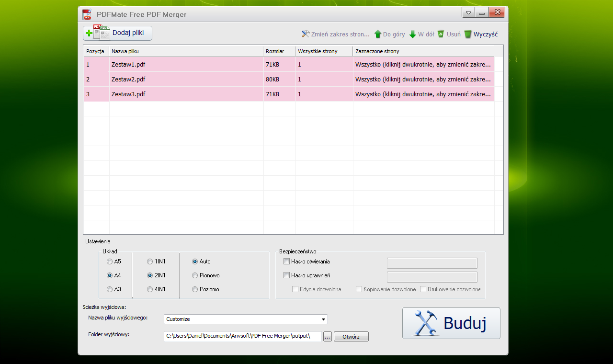Remove file using Usuń trash icon
The width and height of the screenshot is (613, 364).
(441, 34)
